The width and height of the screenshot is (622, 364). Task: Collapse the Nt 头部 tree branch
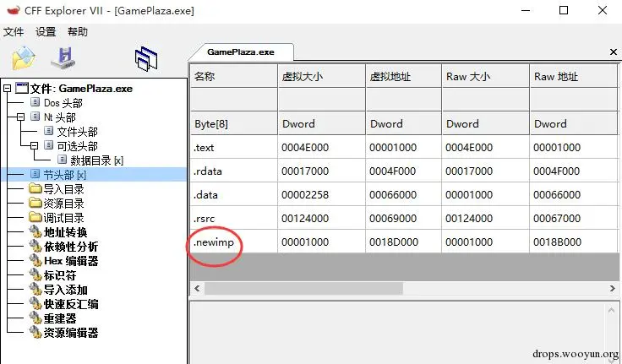tap(20, 117)
